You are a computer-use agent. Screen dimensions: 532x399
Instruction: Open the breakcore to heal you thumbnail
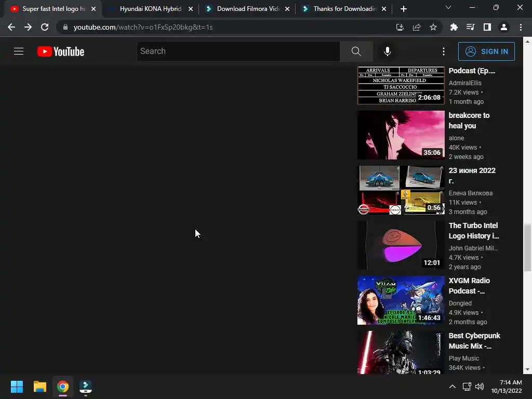pyautogui.click(x=401, y=135)
